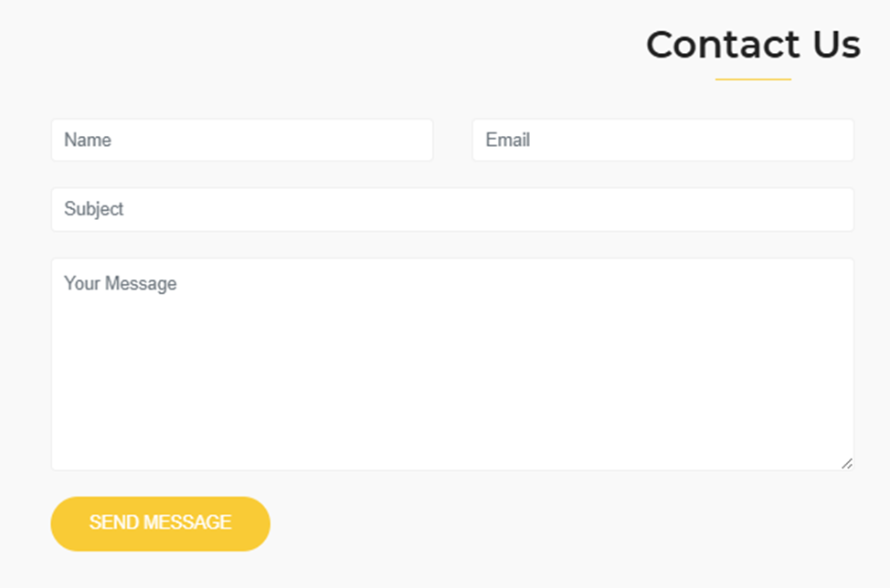Click the textarea resize handle
Viewport: 890px width, 588px height.
click(x=847, y=464)
